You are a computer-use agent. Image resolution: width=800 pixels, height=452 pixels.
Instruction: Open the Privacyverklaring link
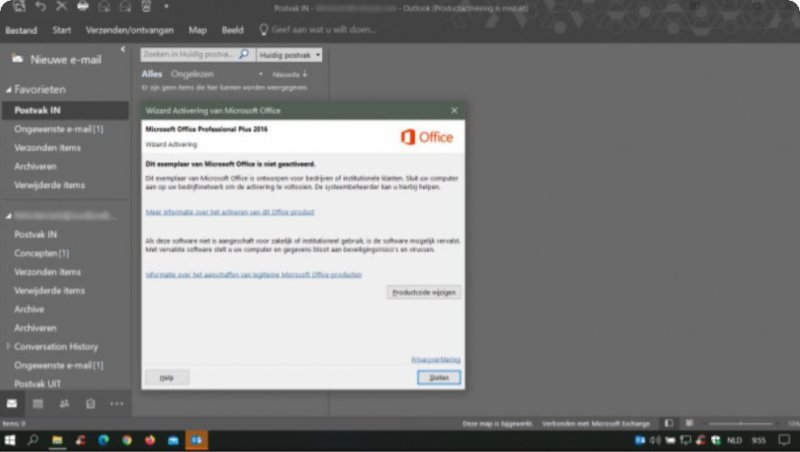point(436,360)
